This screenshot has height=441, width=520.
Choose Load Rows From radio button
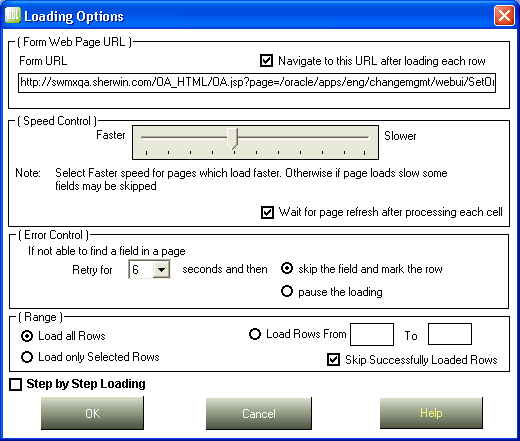[x=255, y=334]
